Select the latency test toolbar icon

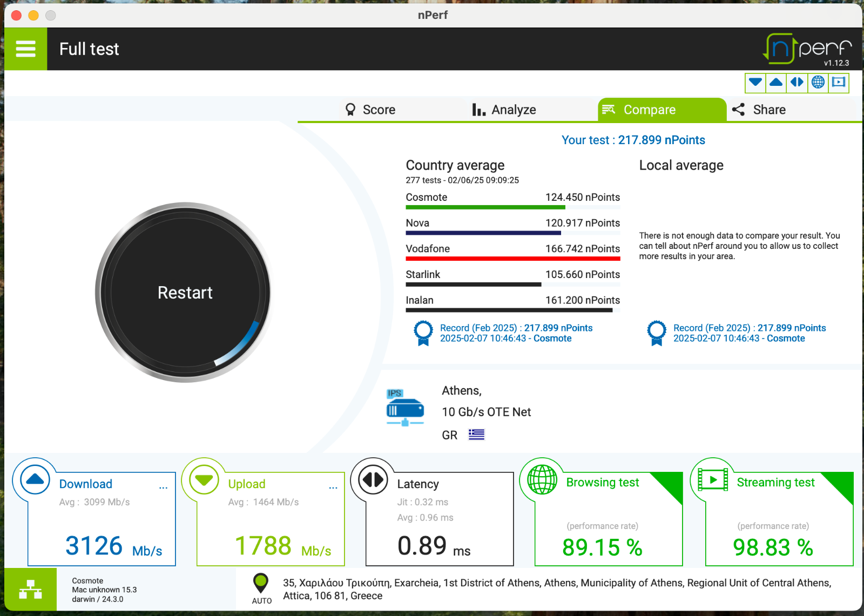point(797,83)
